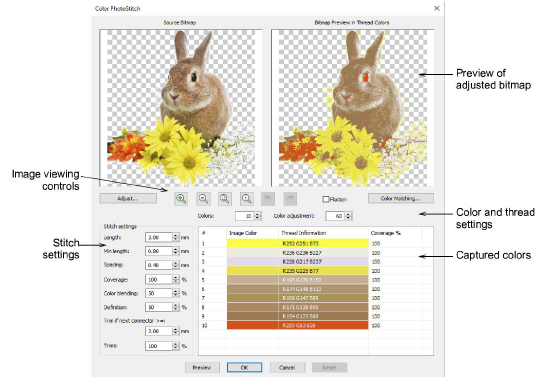The height and width of the screenshot is (392, 547).
Task: Click the Trim if next connector spinner
Action: [175, 331]
